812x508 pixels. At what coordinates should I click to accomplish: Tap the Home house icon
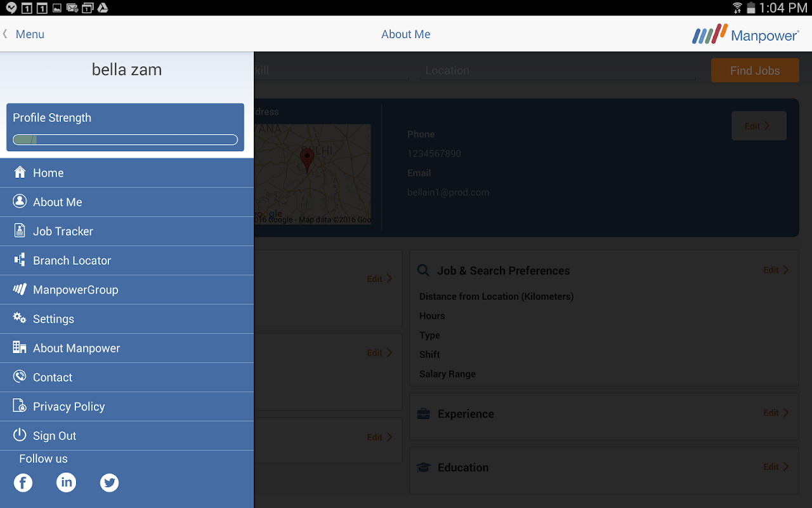(20, 172)
